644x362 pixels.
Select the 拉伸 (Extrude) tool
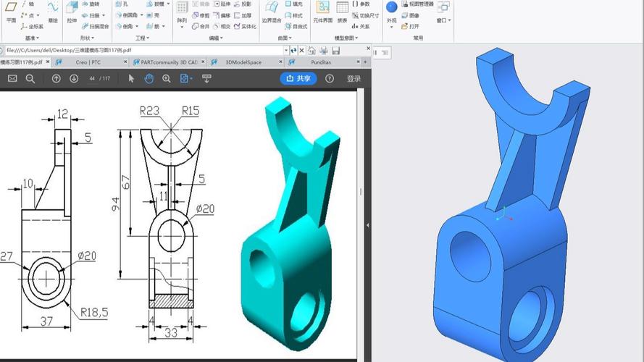click(x=72, y=12)
